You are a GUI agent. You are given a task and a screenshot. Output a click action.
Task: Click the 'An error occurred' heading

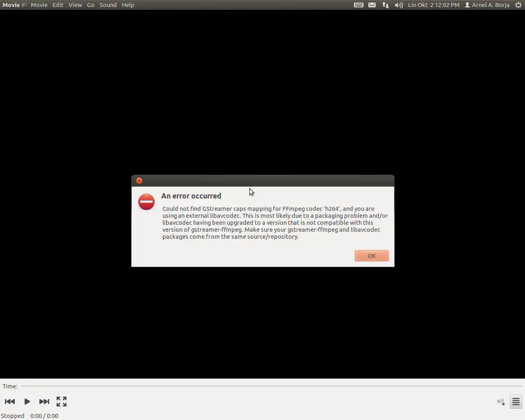pos(191,196)
